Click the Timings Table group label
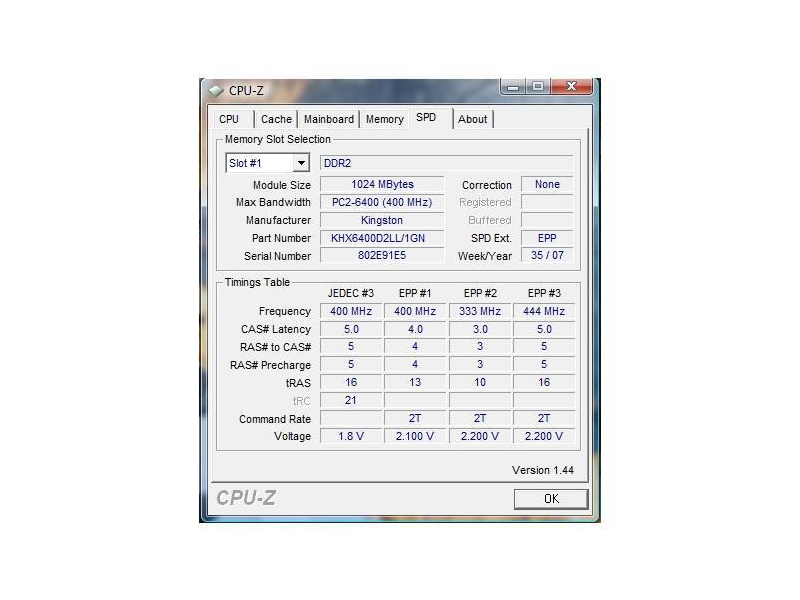 (x=257, y=282)
